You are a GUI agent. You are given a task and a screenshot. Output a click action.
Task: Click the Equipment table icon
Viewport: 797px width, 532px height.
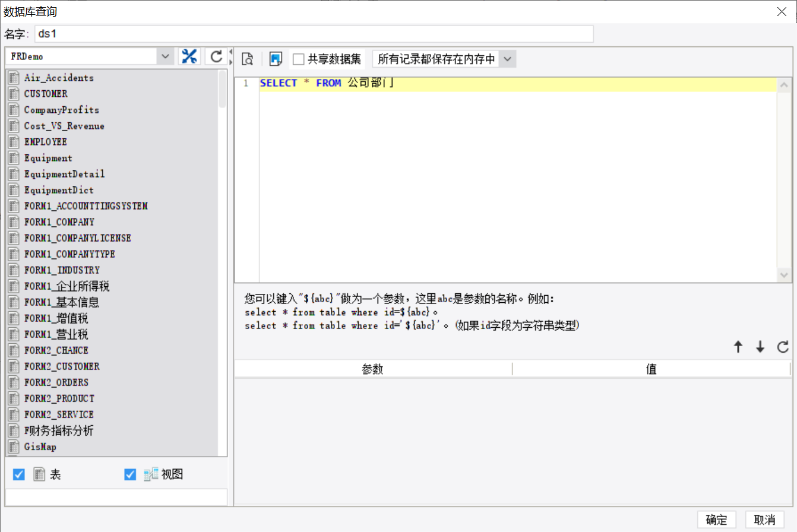[14, 158]
